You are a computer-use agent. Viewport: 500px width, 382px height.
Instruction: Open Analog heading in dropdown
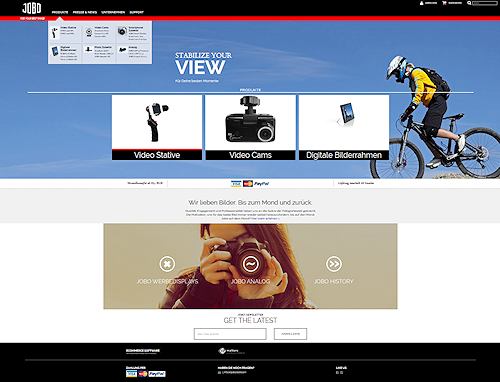tap(133, 47)
